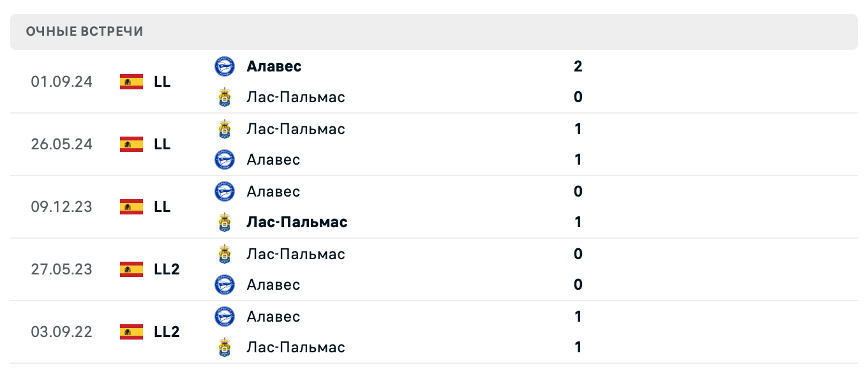
Task: Click Alavés crest in 26.05.24 match
Action: point(225,160)
